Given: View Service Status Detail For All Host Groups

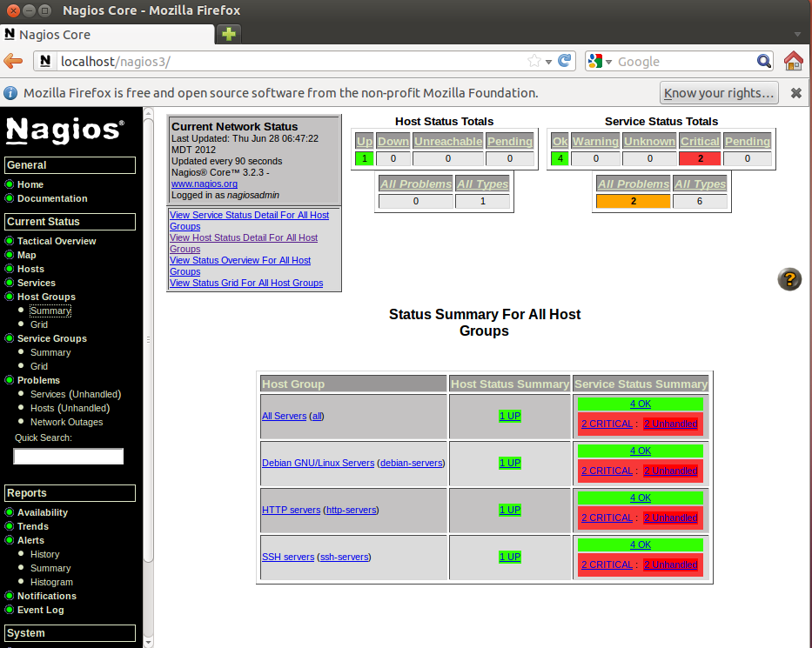Looking at the screenshot, I should [x=249, y=220].
